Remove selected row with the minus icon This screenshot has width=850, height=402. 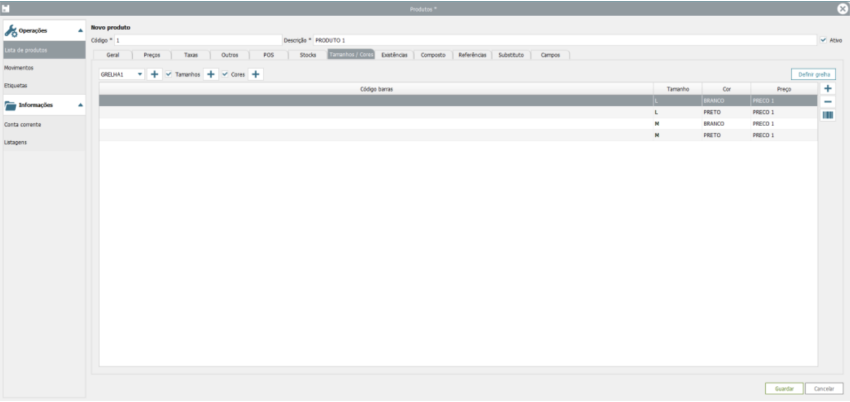(828, 102)
